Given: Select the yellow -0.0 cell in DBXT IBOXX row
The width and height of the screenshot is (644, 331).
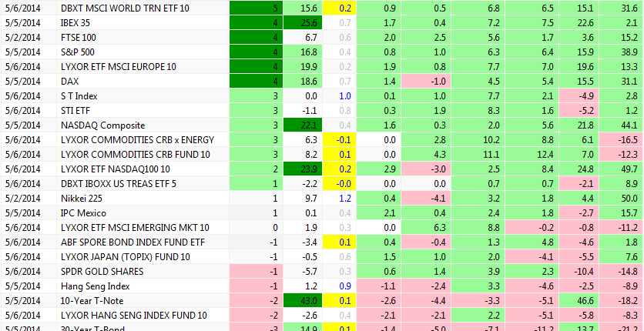Looking at the screenshot, I should (340, 184).
